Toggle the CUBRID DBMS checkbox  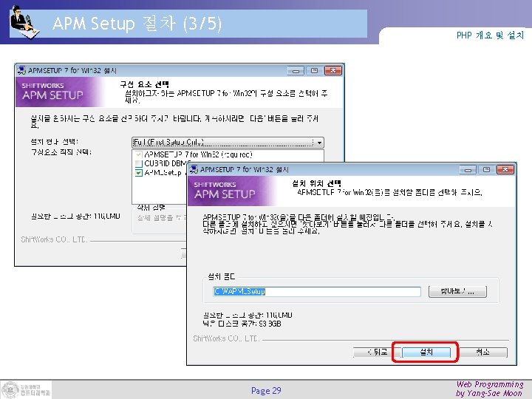tap(138, 163)
